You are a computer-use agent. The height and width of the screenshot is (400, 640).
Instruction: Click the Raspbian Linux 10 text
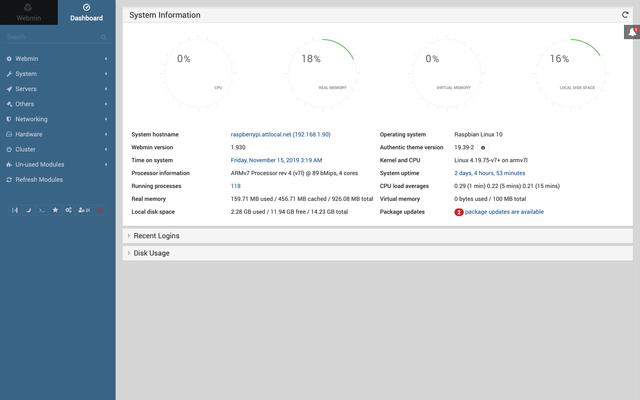pyautogui.click(x=478, y=134)
